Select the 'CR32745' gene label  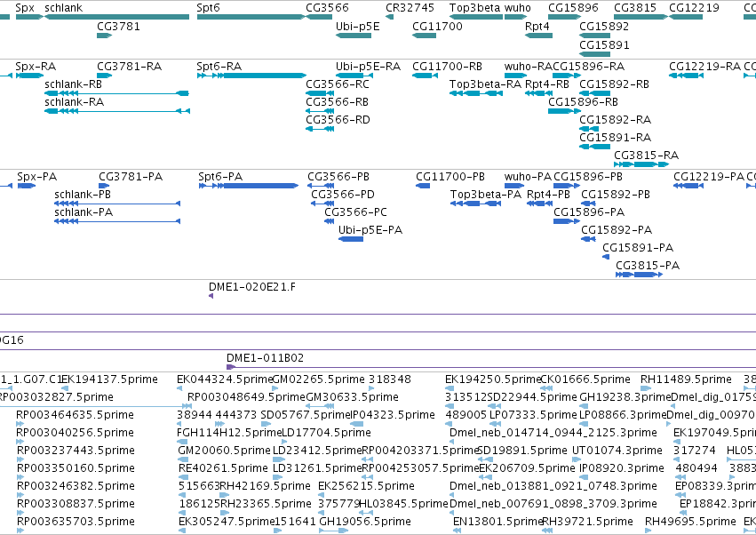[410, 8]
